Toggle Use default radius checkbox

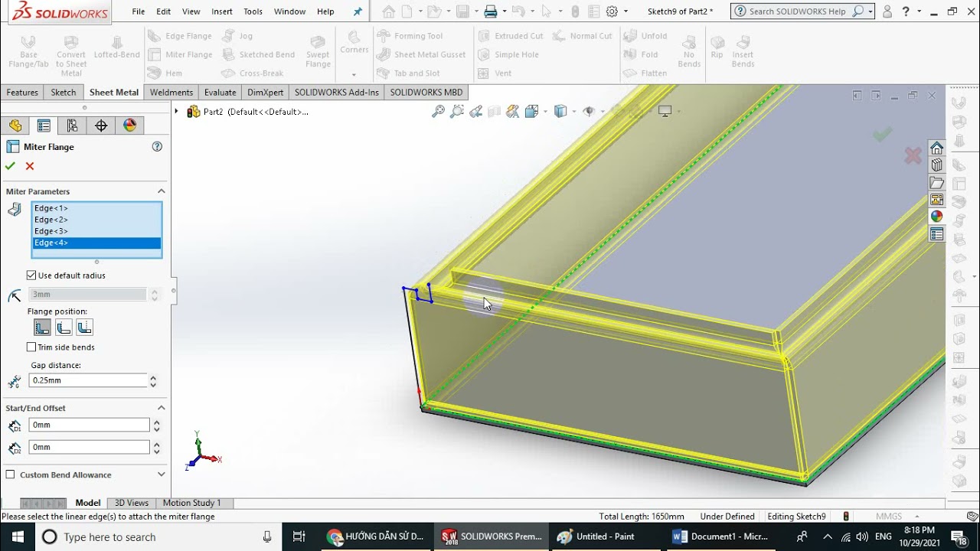click(31, 275)
